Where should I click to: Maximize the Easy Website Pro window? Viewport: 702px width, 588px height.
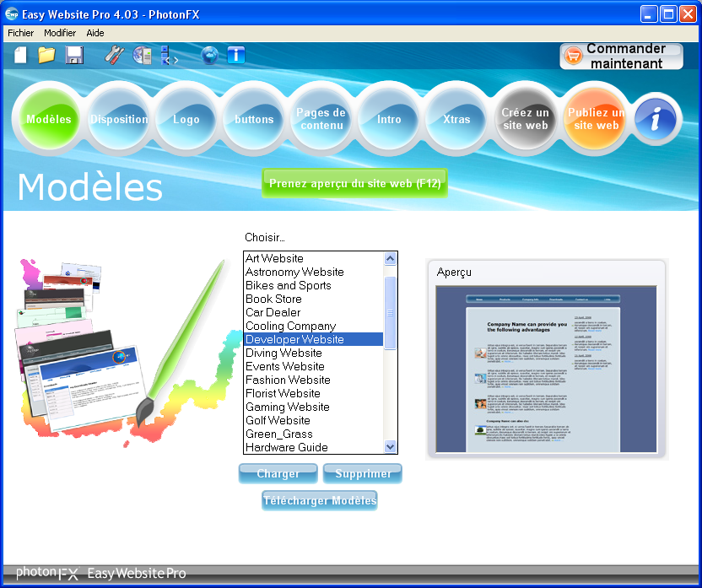(668, 14)
